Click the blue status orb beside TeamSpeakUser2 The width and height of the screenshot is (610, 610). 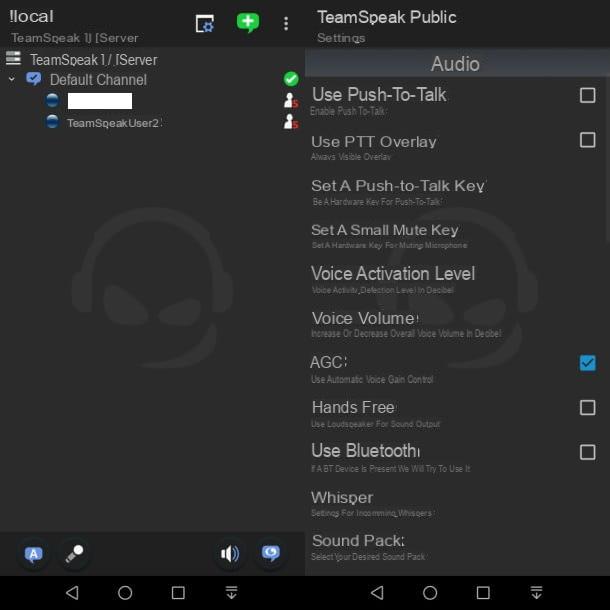tap(52, 122)
